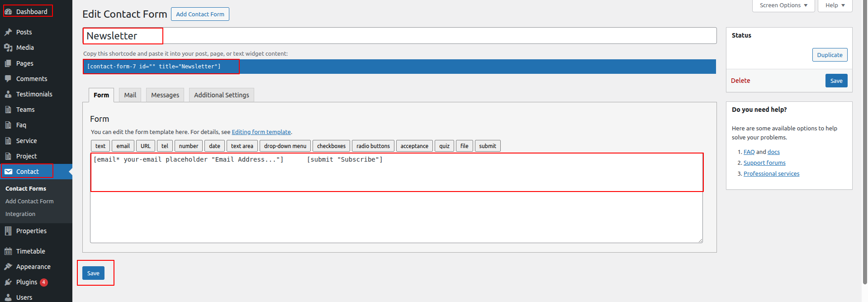Click the Plugins plug icon
Viewport: 868px width, 302px height.
pos(8,282)
